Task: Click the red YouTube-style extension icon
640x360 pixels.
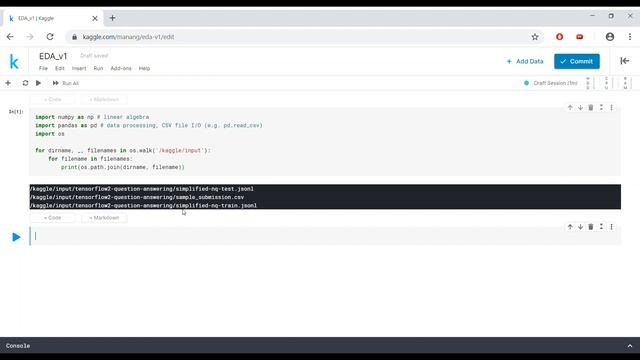Action: pos(580,37)
